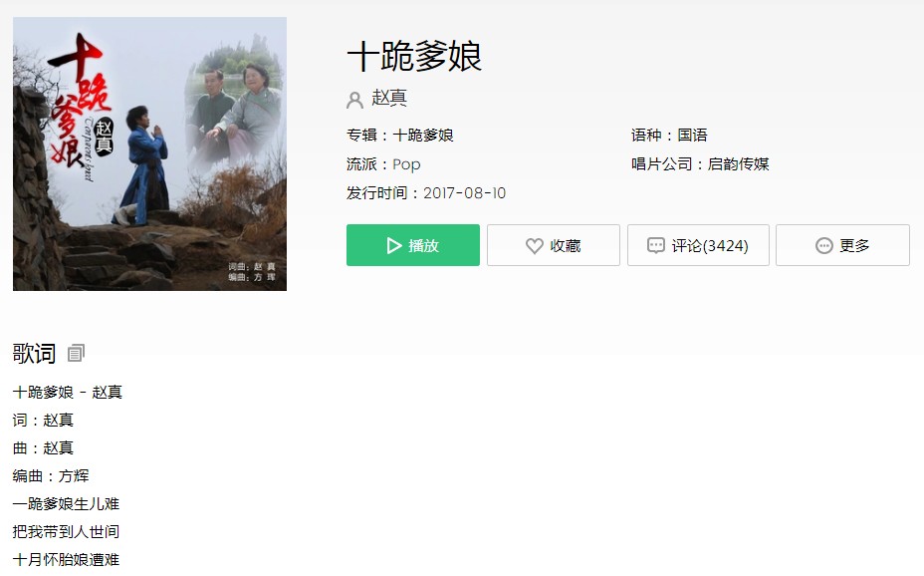Open 评论(3424) comments
924x576 pixels.
(x=698, y=245)
